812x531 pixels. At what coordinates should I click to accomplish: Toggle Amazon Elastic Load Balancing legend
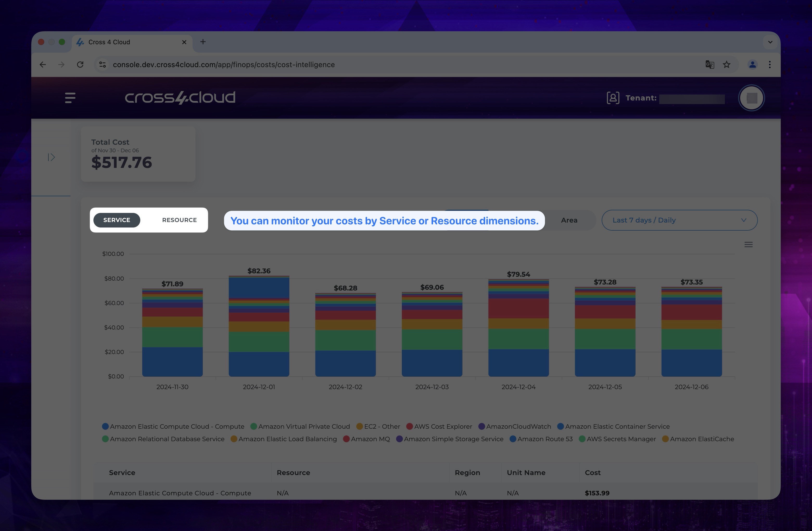284,439
